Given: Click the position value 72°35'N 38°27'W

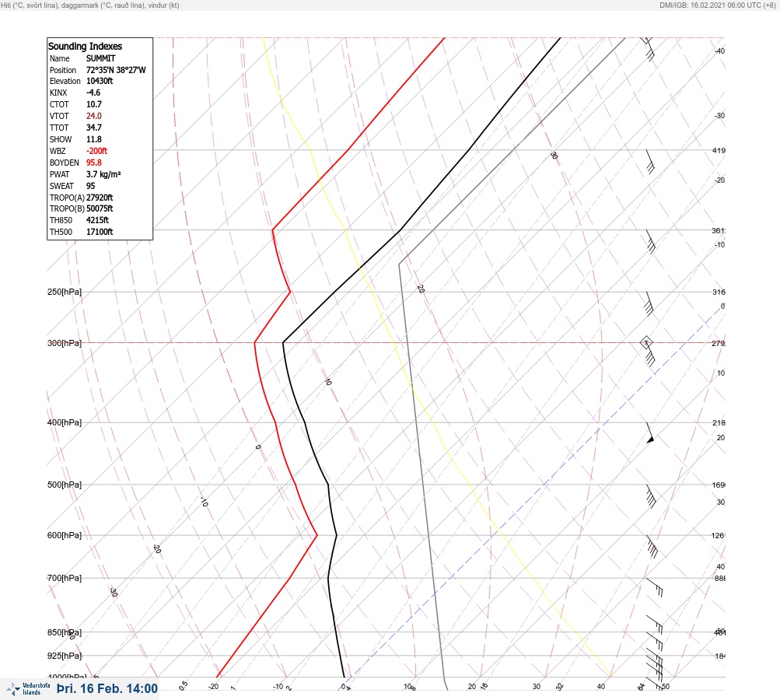Looking at the screenshot, I should 116,70.
